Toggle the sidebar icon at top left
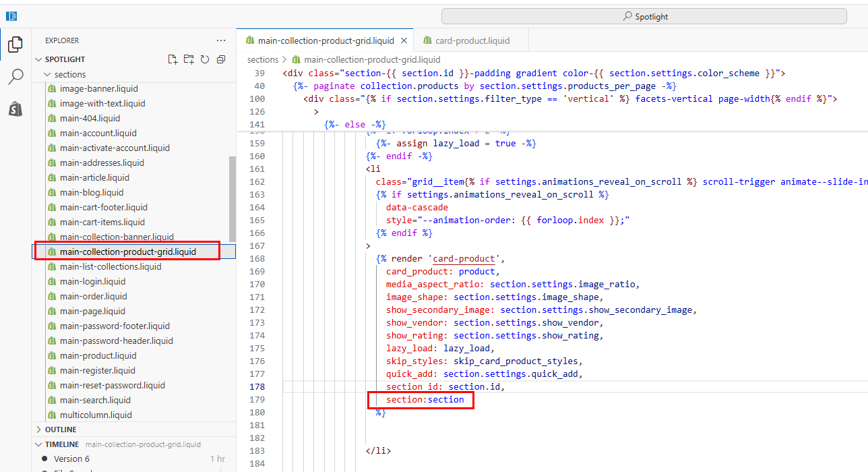The height and width of the screenshot is (472, 868). (11, 16)
